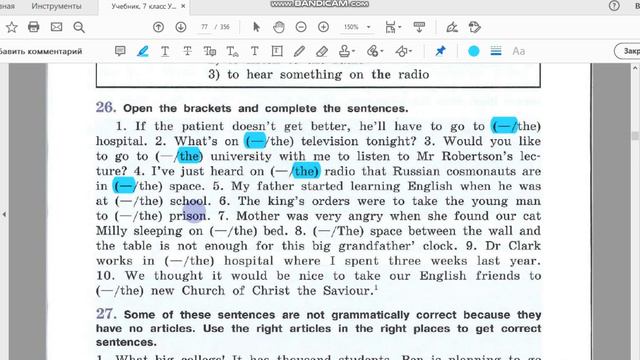Choose the strikethrough text tool
This screenshot has width=640, height=360.
click(x=187, y=51)
